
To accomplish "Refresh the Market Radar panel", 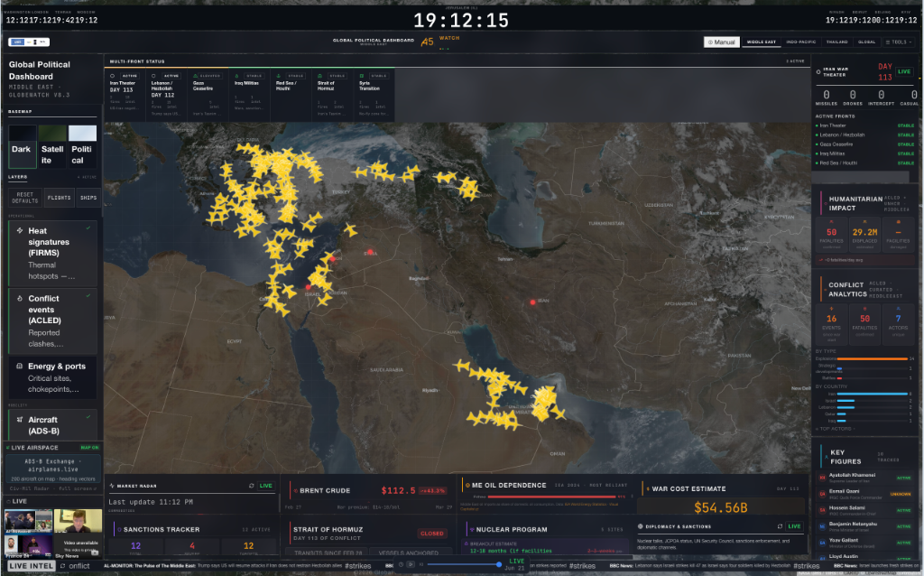I will (252, 486).
